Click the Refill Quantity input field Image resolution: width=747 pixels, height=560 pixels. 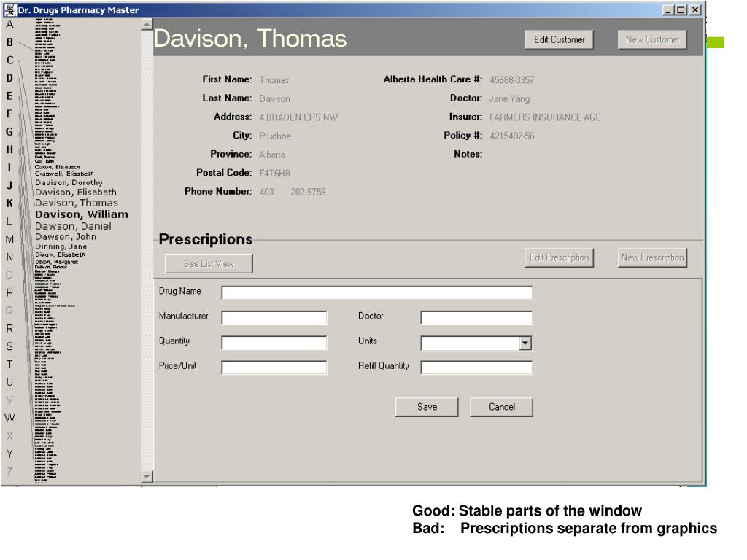tap(476, 367)
